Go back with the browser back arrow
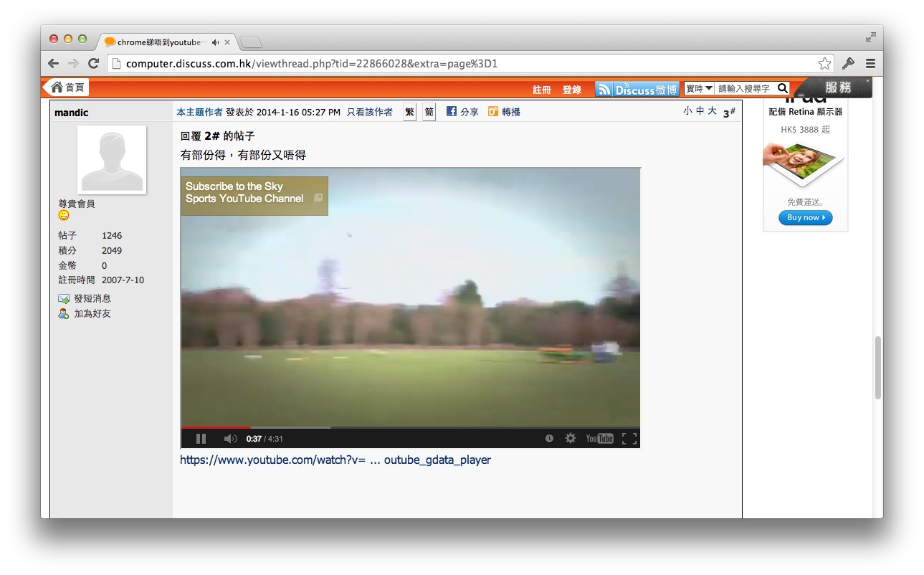924x575 pixels. click(54, 64)
